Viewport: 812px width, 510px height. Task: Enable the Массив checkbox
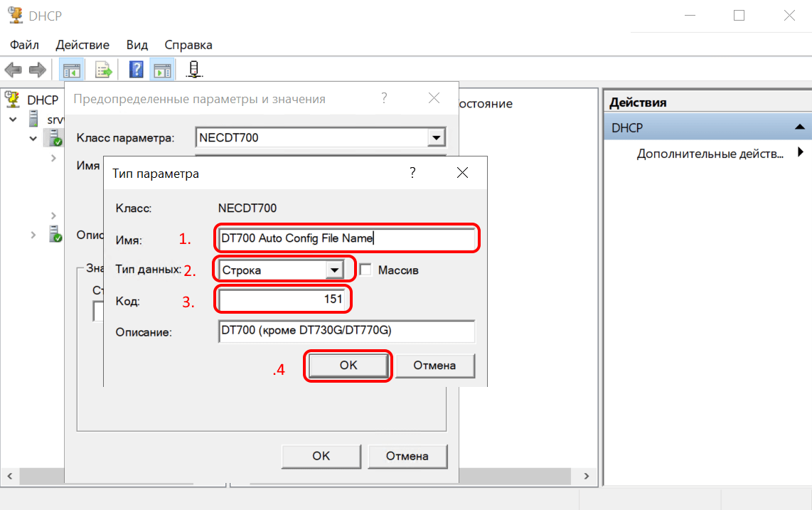tap(365, 270)
